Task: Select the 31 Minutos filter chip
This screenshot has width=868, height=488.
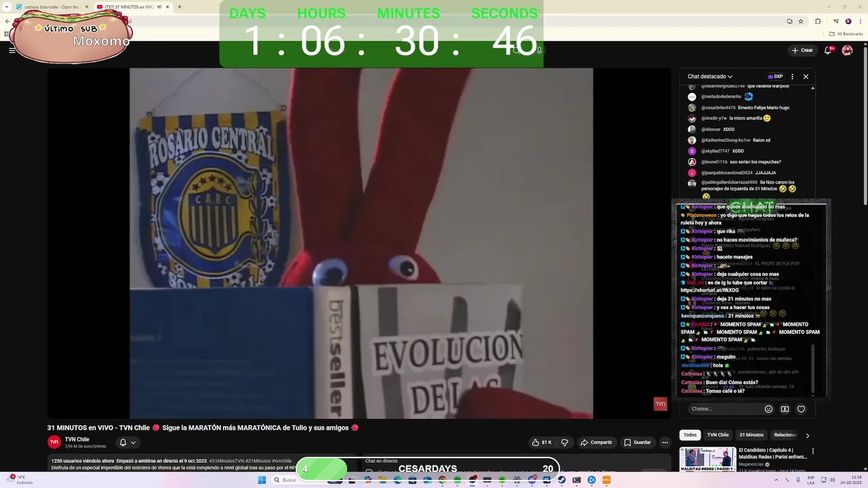Action: (x=751, y=435)
